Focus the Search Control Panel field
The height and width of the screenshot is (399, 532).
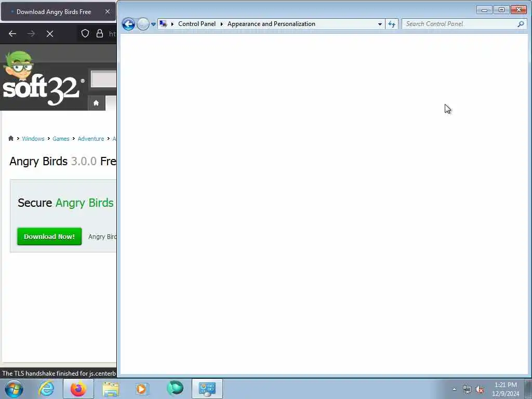(463, 24)
